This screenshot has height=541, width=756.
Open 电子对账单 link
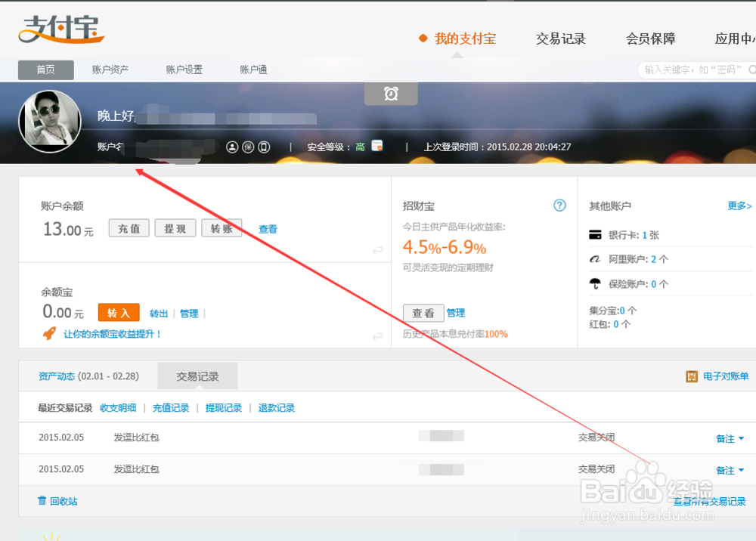tap(726, 376)
